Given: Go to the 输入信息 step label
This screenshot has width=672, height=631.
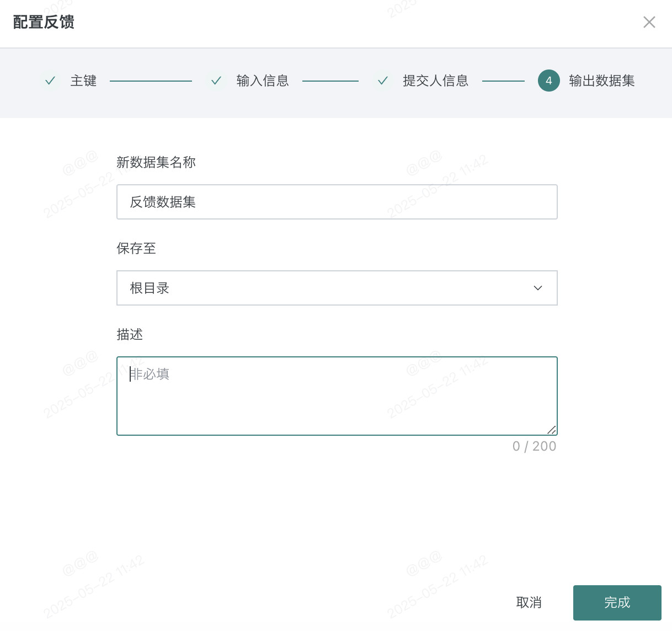Looking at the screenshot, I should click(x=263, y=81).
